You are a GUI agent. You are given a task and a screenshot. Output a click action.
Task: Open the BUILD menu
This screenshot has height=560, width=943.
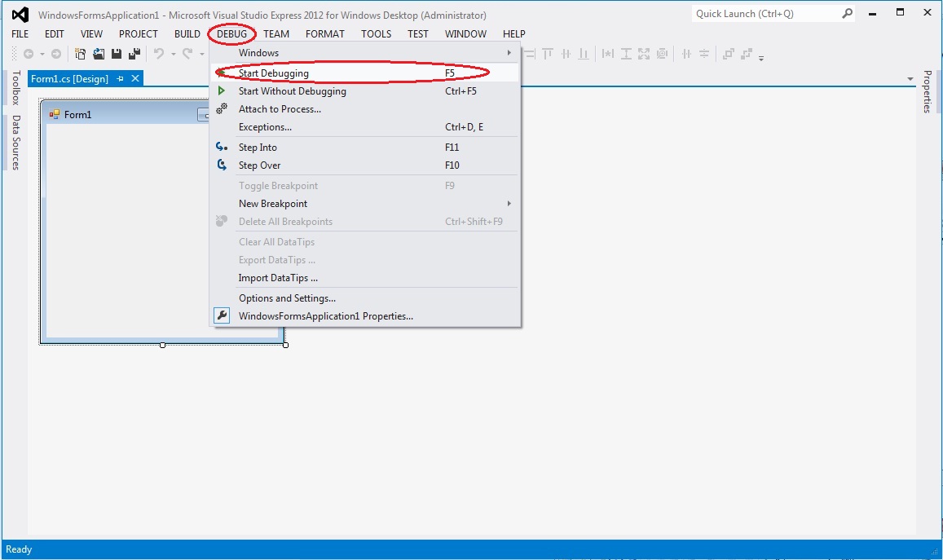(187, 34)
